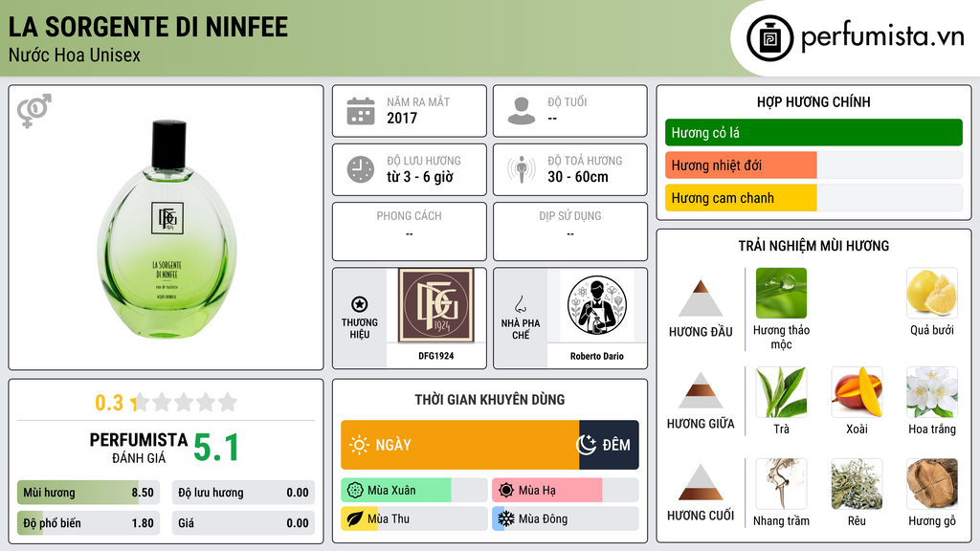Click the Độ phổ biến 1.80 score bar
The height and width of the screenshot is (551, 980).
pos(88,523)
